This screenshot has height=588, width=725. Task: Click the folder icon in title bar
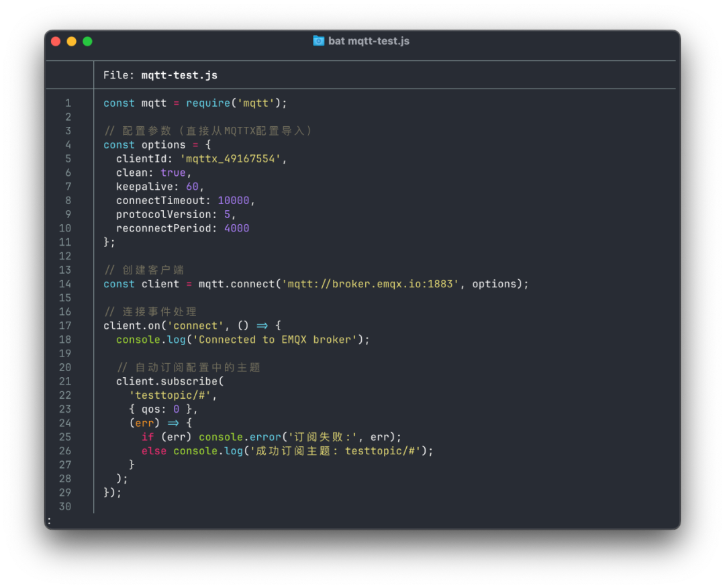click(x=319, y=41)
